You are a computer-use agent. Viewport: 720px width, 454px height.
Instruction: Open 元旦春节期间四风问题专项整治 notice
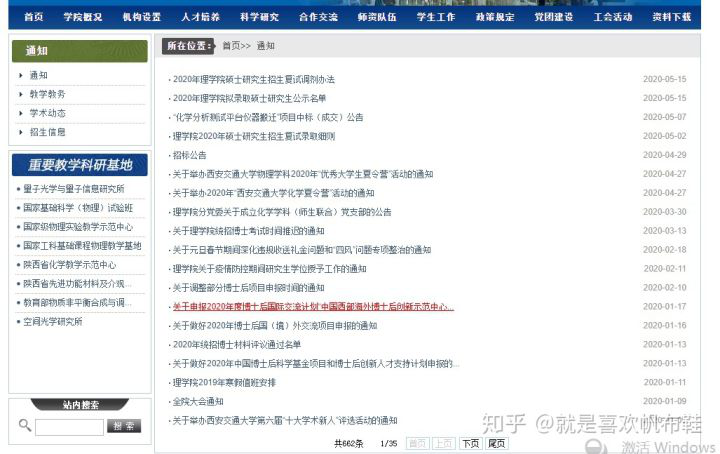(x=302, y=250)
